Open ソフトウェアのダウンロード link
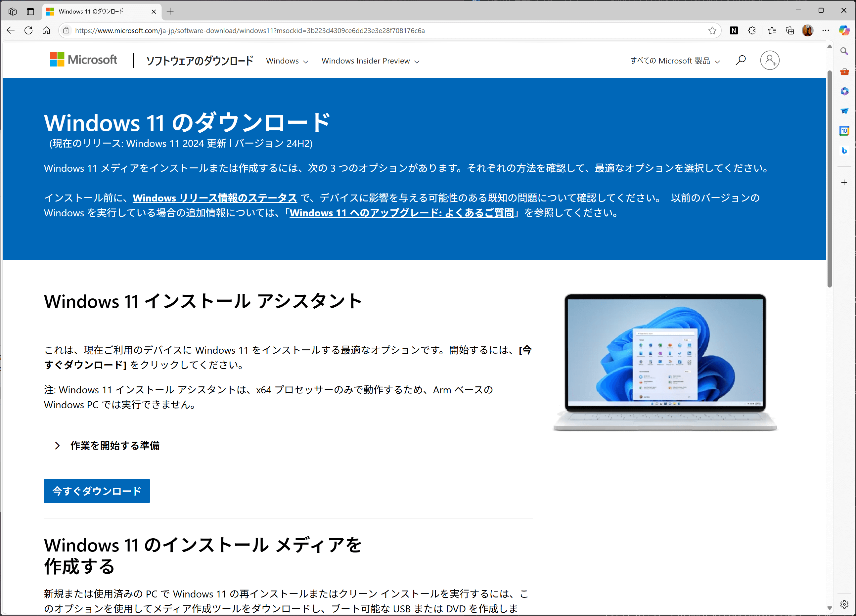The image size is (856, 616). pos(200,61)
